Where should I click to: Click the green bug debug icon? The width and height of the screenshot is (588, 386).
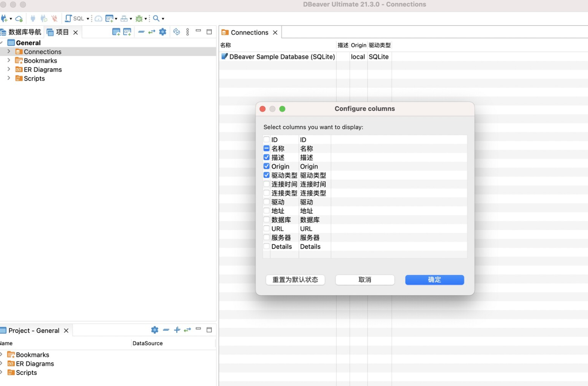click(139, 19)
